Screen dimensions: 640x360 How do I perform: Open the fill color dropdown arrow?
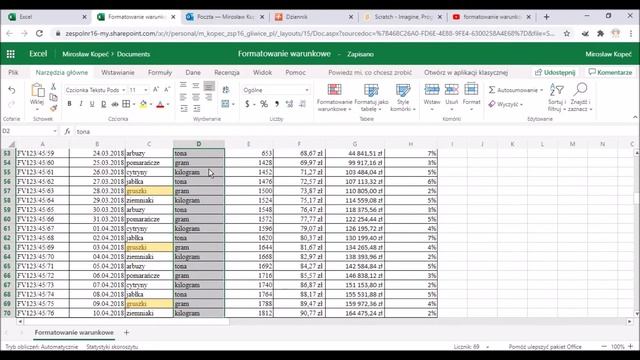tap(151, 104)
